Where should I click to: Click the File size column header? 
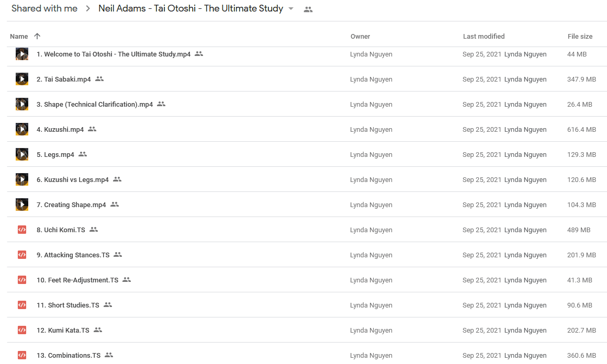tap(580, 37)
